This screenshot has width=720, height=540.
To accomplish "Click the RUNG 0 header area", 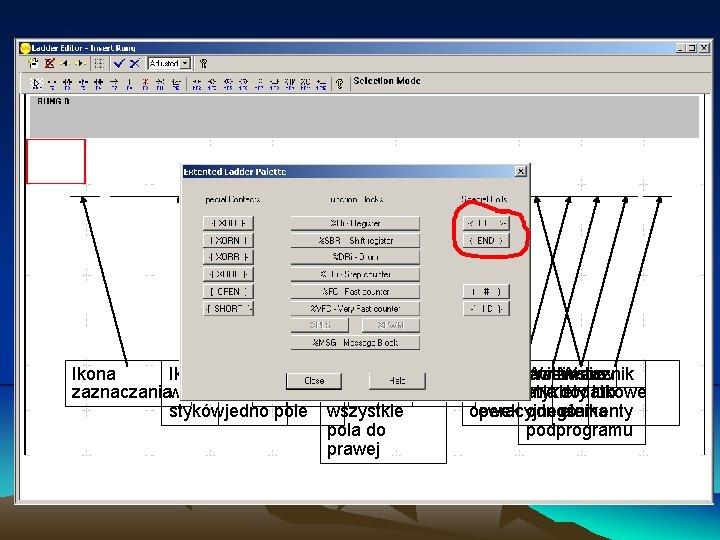I will click(364, 117).
